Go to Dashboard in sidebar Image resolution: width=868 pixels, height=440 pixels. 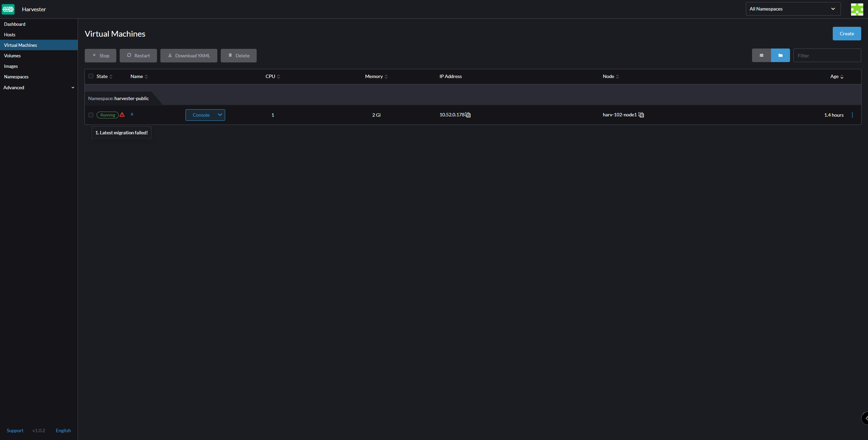[39, 24]
